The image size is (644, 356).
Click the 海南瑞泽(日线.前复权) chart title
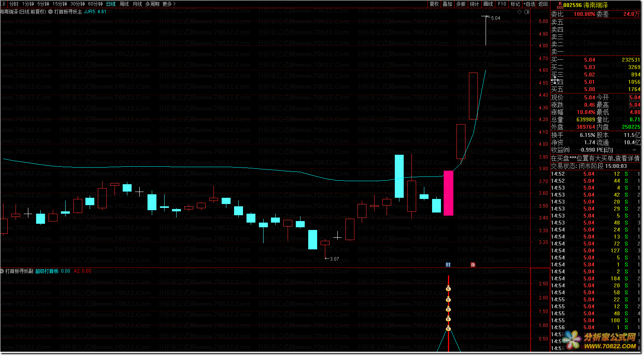pyautogui.click(x=23, y=12)
